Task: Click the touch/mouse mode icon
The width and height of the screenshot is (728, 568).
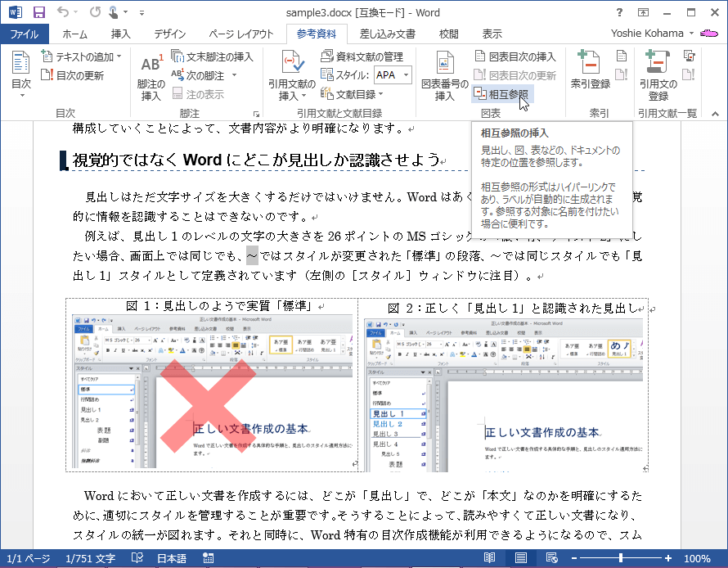Action: click(113, 12)
